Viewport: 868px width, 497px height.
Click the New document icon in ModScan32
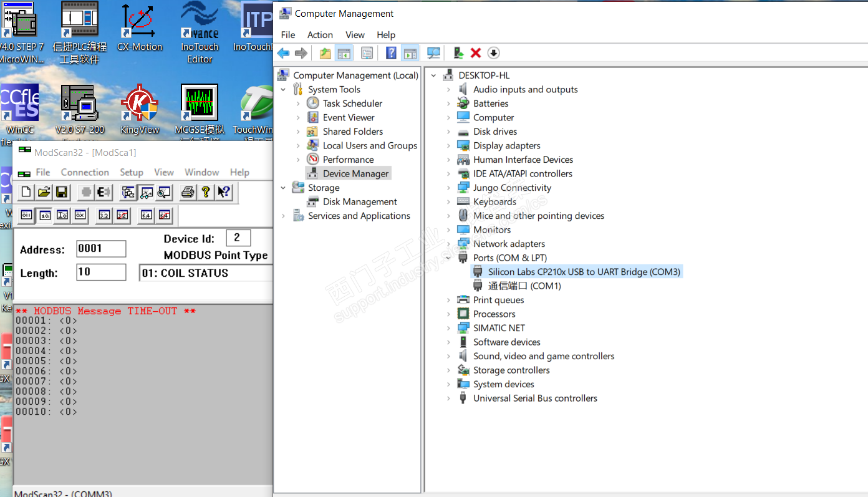(x=26, y=192)
